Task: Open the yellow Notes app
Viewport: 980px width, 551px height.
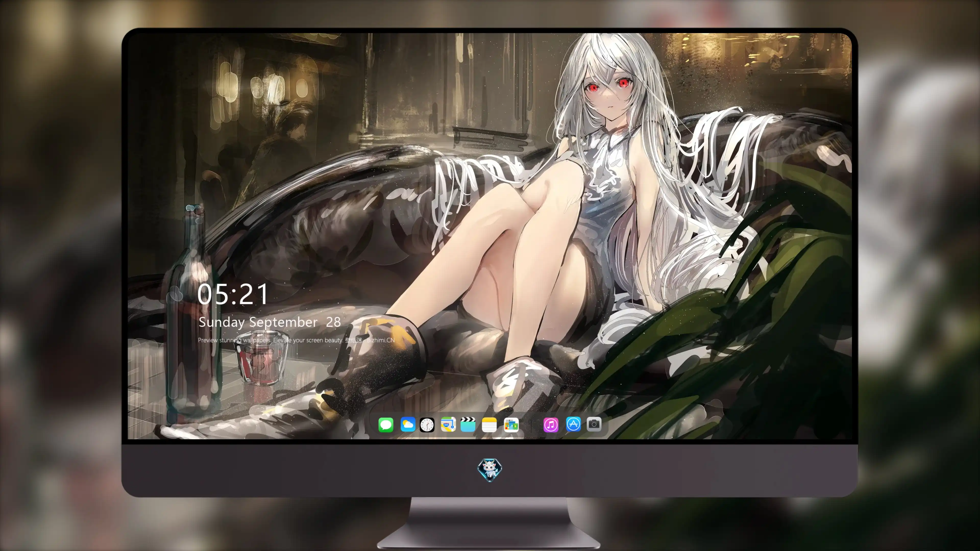Action: click(x=489, y=424)
